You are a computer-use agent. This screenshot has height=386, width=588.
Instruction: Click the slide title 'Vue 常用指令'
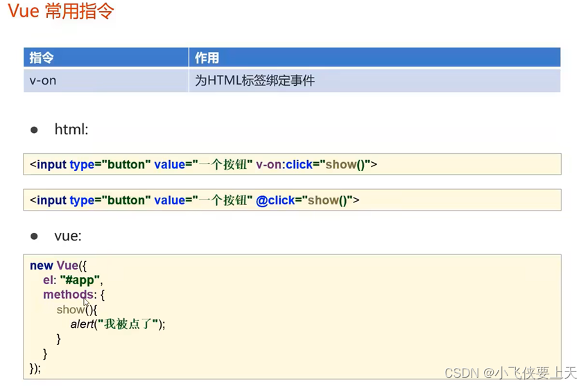tap(61, 11)
